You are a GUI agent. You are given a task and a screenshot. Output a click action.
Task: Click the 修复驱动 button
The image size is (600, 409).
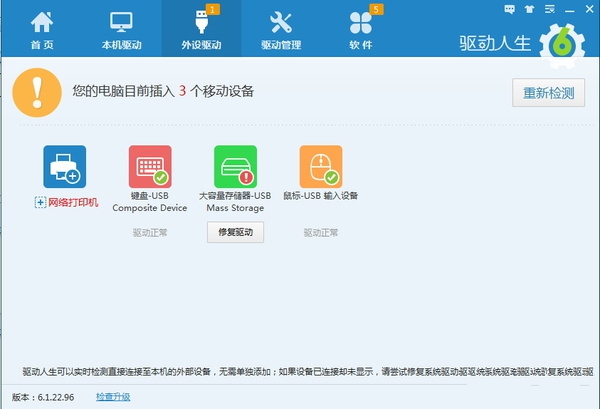(235, 232)
